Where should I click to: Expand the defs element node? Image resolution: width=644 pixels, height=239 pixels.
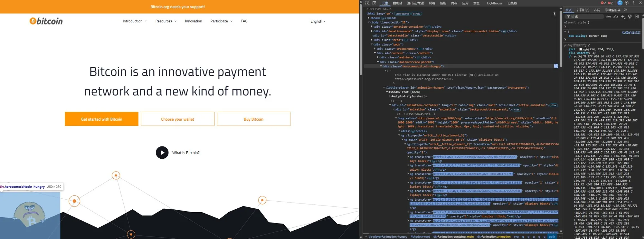(399, 131)
